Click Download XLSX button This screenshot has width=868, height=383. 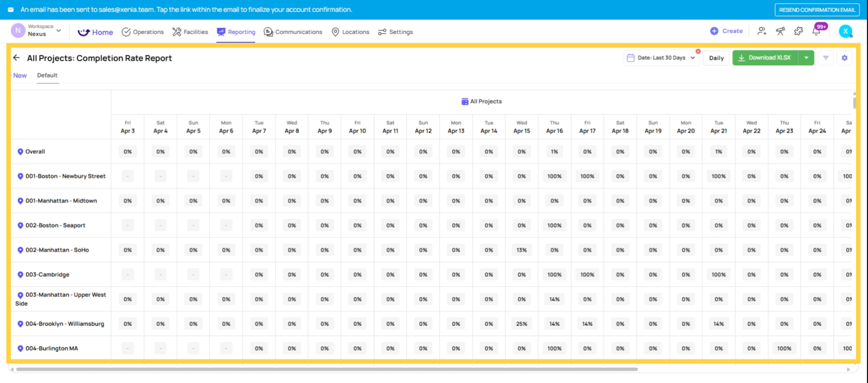765,58
